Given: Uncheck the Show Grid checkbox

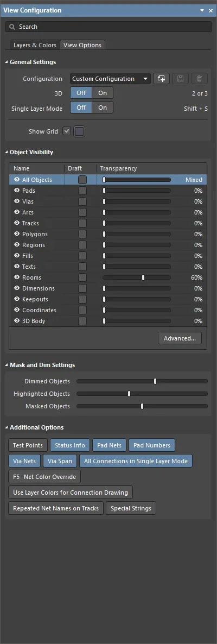Looking at the screenshot, I should coord(67,131).
